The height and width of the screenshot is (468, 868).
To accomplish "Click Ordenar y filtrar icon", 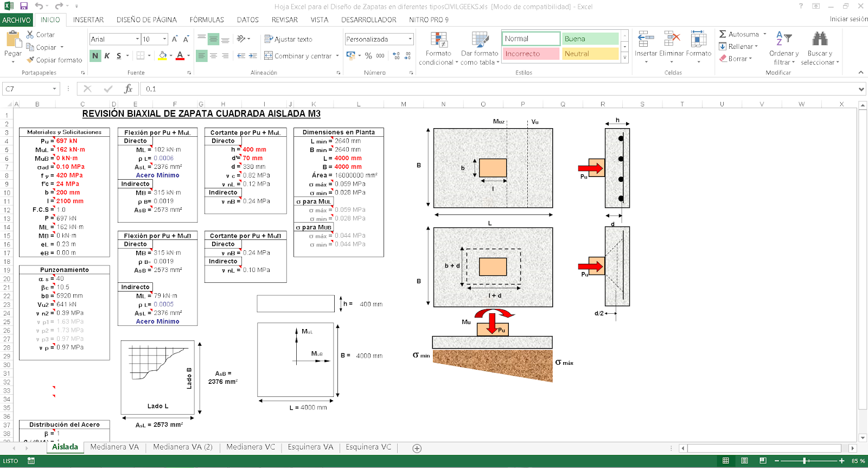I will (784, 39).
